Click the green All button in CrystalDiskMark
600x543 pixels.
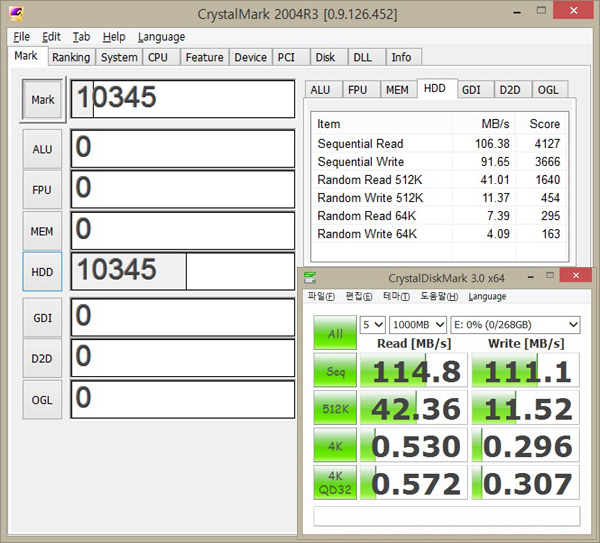point(334,333)
